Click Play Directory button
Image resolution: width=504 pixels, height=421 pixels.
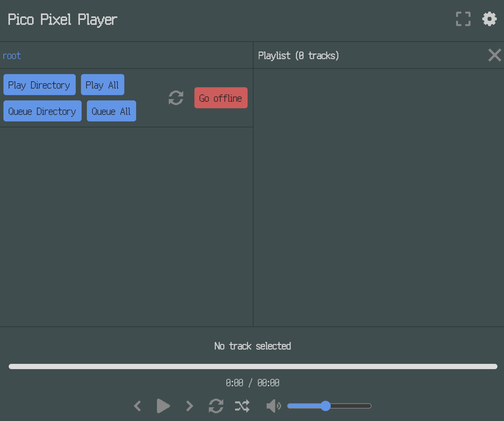coord(39,85)
